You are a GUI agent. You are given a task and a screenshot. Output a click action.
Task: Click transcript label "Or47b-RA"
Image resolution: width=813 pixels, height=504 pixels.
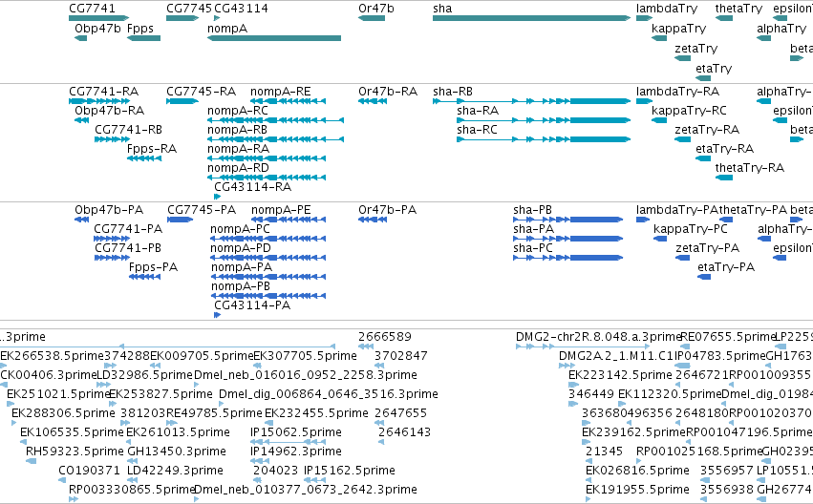[x=388, y=92]
